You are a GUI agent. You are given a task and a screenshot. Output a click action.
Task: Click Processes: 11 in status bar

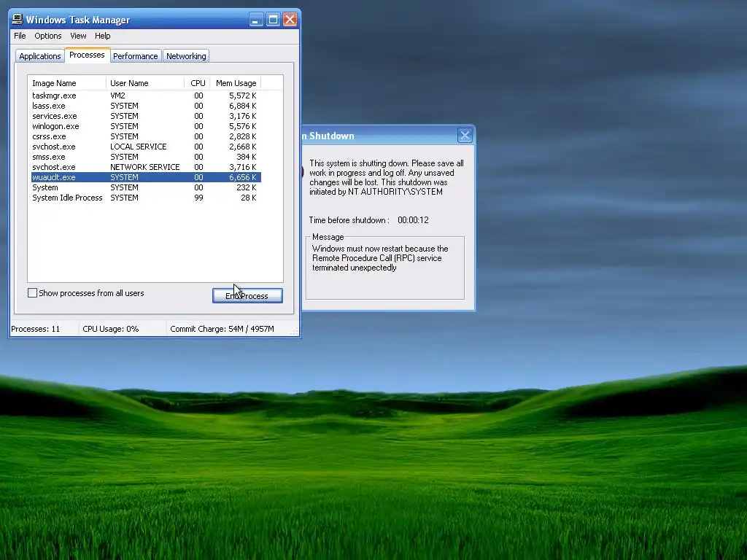(x=36, y=329)
